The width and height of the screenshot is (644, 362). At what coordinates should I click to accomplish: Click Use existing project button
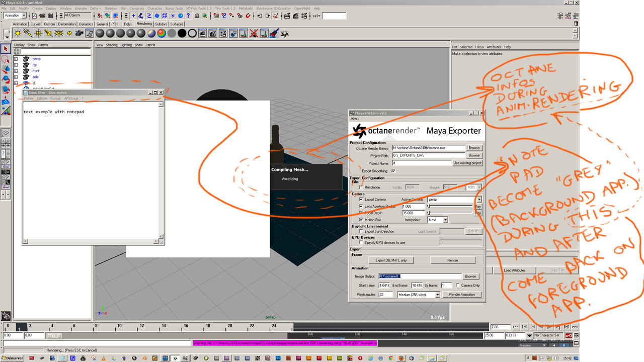tap(467, 163)
